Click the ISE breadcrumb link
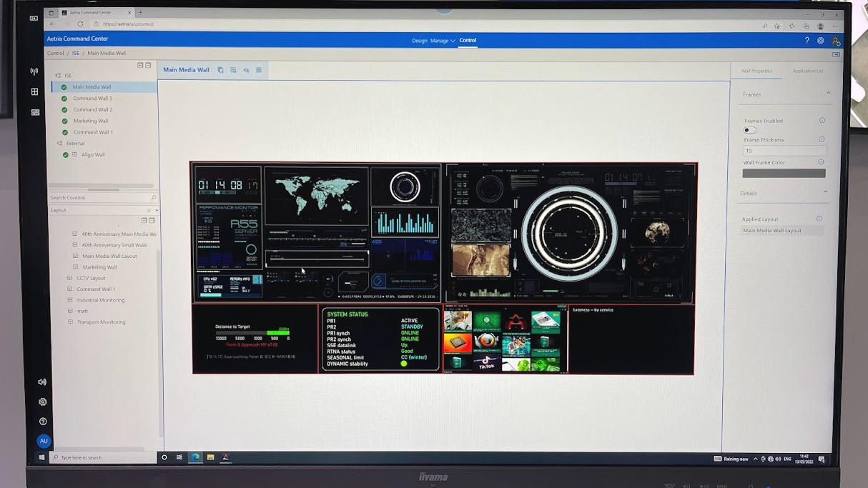 point(75,53)
